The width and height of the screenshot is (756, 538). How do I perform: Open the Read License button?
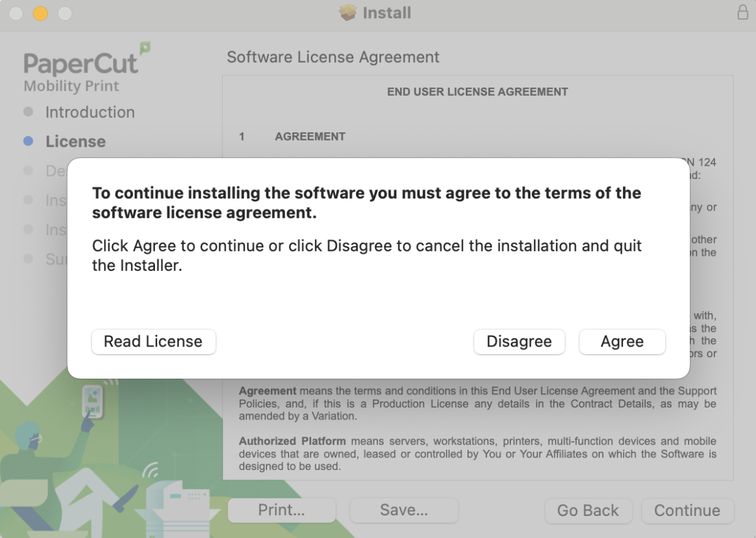153,341
